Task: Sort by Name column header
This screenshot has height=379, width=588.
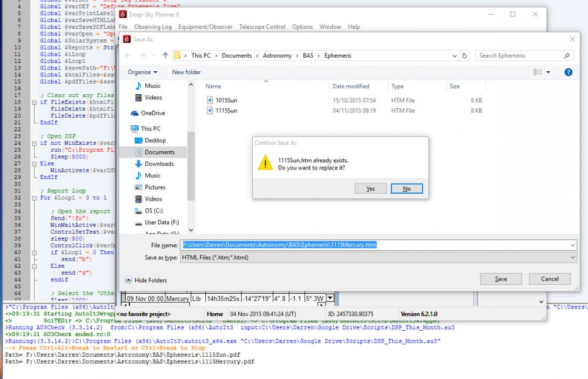Action: tap(213, 86)
